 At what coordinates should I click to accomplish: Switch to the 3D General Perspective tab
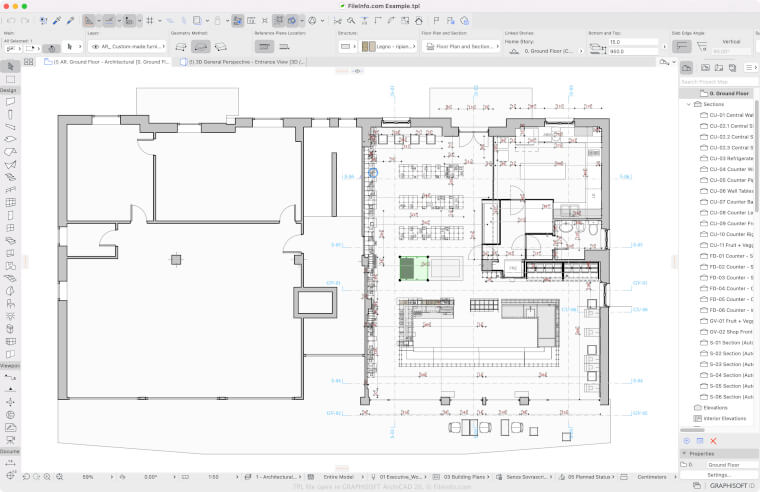(x=243, y=61)
